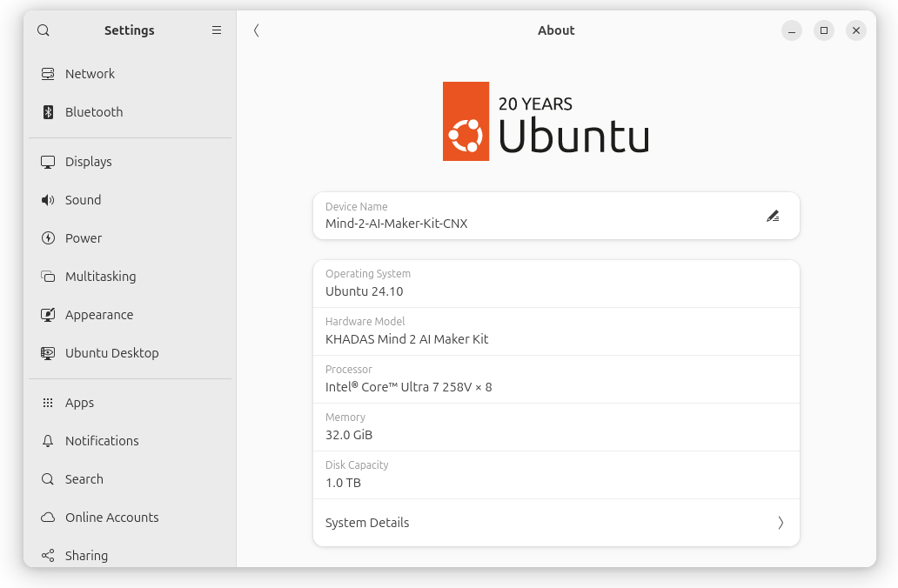Go to Notifications settings
The image size is (898, 588).
coord(130,441)
